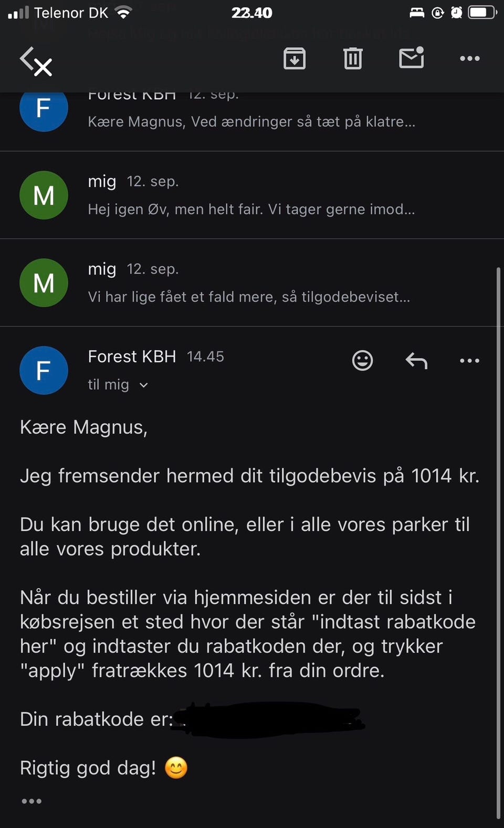Open the top toolbar more options menu
This screenshot has width=504, height=828.
point(469,58)
